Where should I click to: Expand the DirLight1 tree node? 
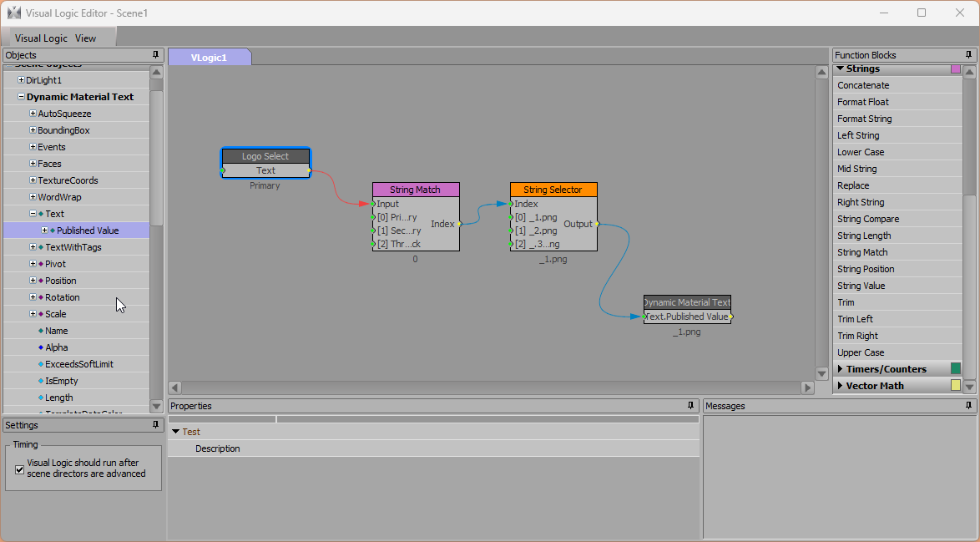[21, 80]
